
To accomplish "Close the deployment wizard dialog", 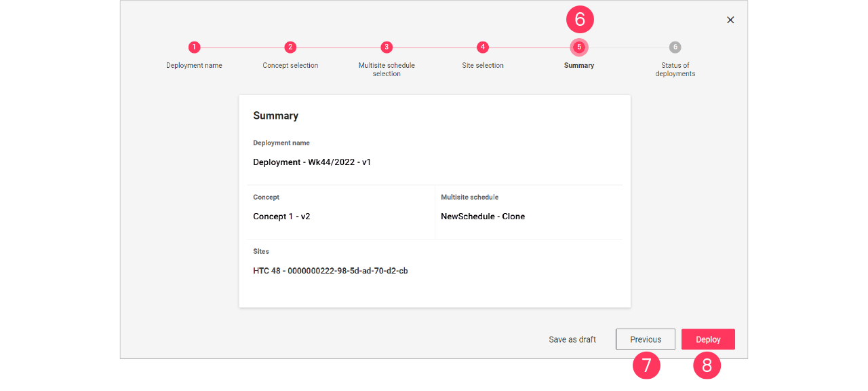I will [730, 20].
